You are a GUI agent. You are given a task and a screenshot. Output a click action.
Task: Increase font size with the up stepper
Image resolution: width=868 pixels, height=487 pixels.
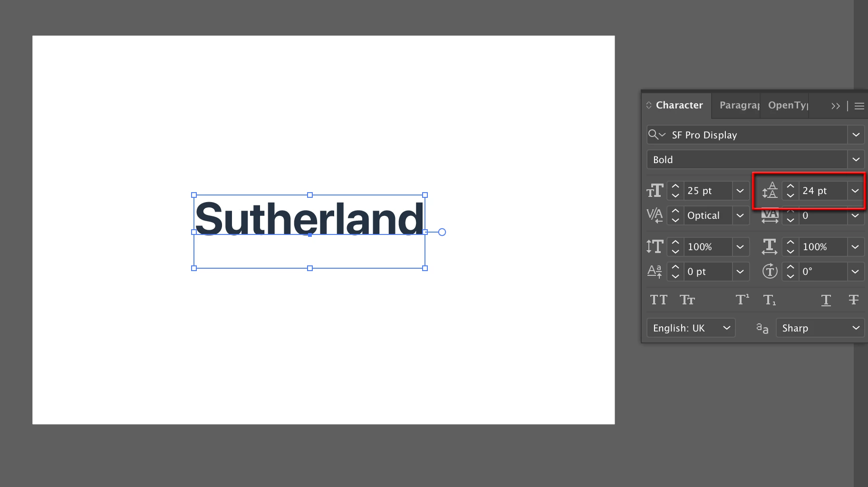(x=675, y=186)
